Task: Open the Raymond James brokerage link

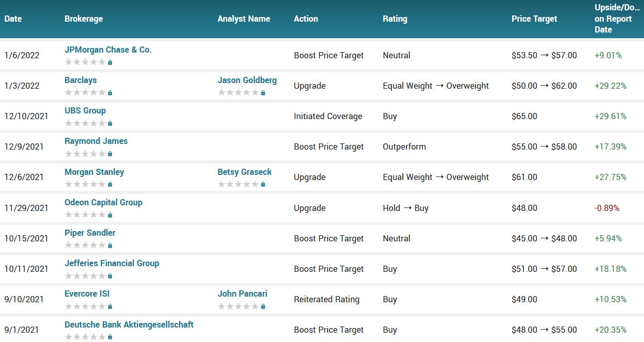Action: point(96,141)
